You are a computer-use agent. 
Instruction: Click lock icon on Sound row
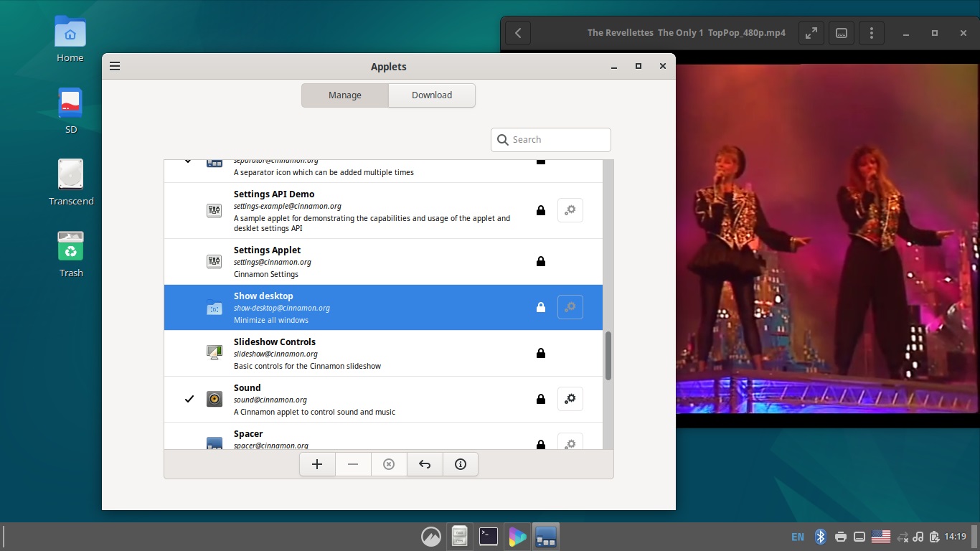pos(541,399)
